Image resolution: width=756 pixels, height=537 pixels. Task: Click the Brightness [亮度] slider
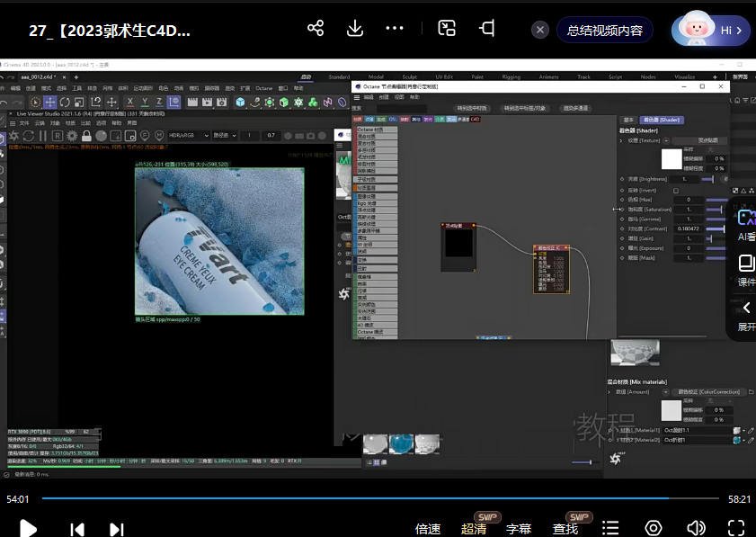(x=707, y=179)
